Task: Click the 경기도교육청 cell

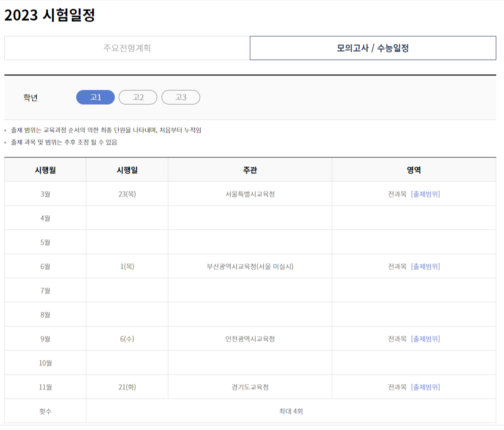Action: point(250,387)
